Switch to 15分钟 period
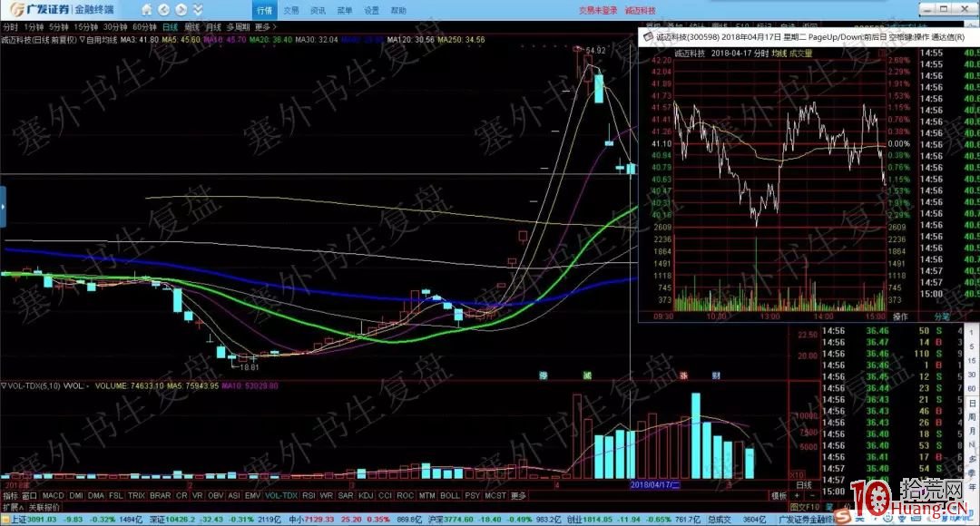 pyautogui.click(x=85, y=27)
